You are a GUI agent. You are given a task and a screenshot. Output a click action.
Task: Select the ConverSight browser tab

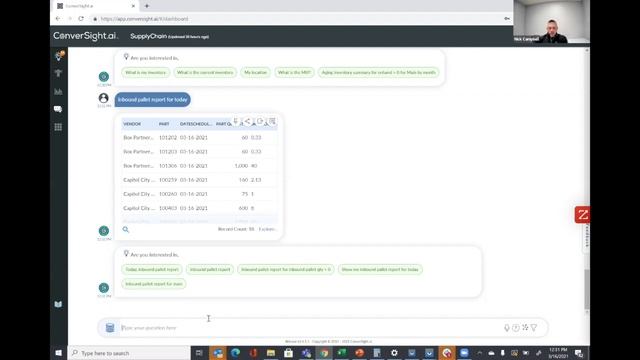click(96, 6)
